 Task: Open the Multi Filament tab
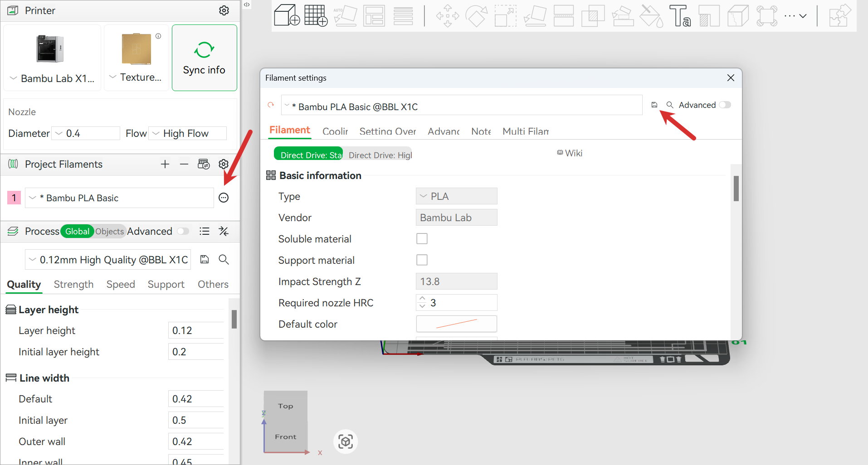[x=526, y=131]
